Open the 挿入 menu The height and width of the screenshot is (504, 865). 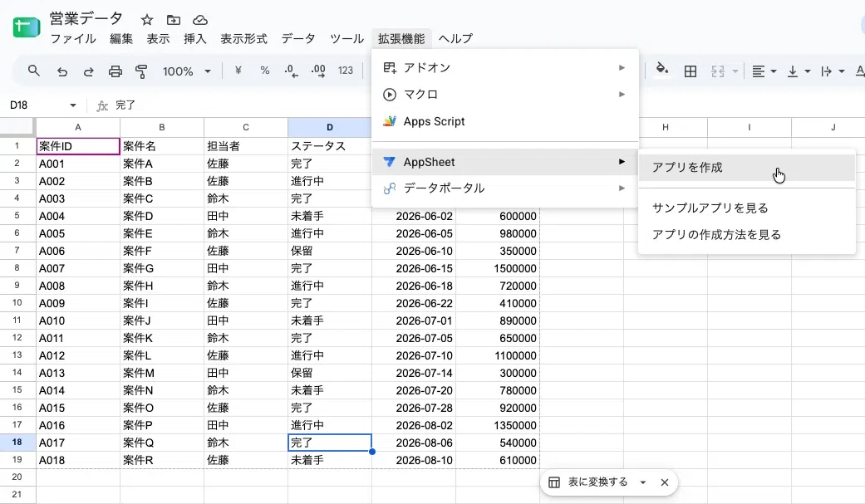[x=194, y=38]
